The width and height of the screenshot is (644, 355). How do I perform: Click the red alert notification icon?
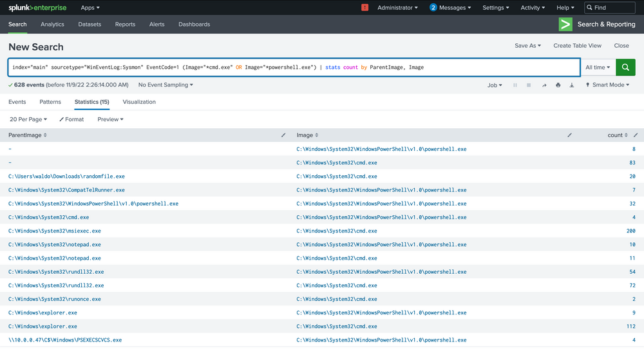pos(365,8)
